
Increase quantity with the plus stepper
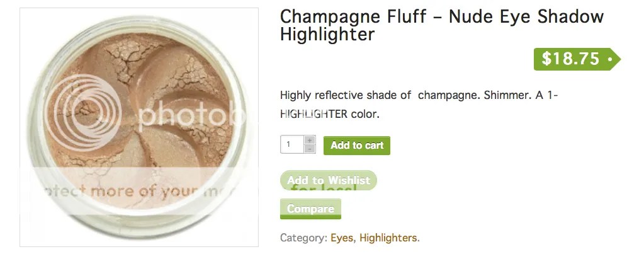tap(310, 140)
